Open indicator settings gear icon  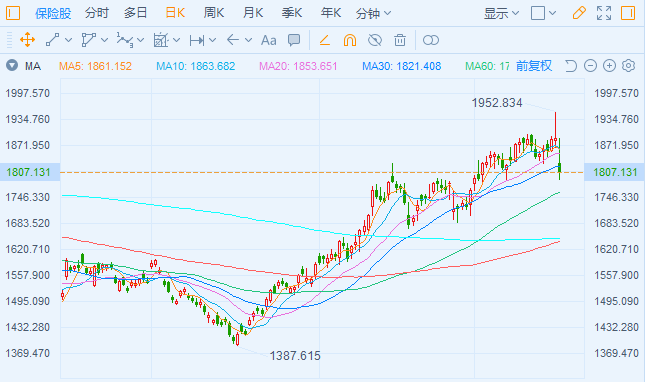[629, 65]
